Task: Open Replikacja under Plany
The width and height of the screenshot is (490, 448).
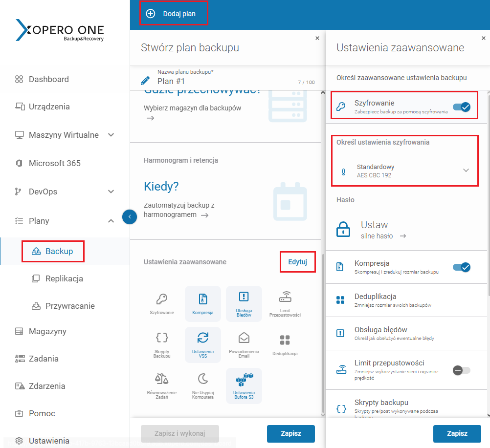Action: 64,278
